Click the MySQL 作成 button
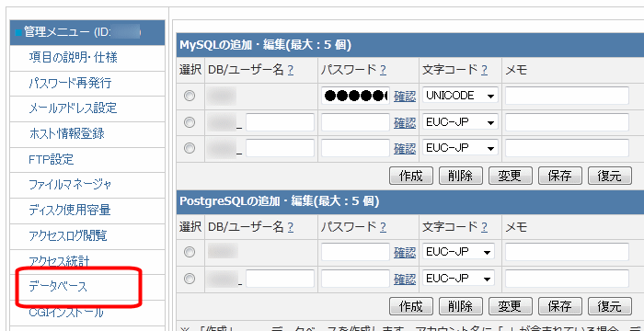 pos(411,176)
